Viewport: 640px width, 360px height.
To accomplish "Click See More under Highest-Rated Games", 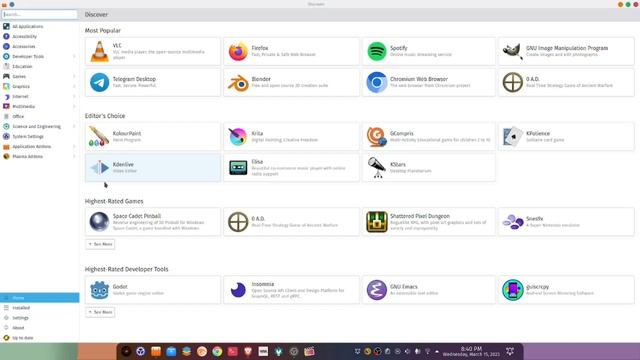I will pos(100,244).
